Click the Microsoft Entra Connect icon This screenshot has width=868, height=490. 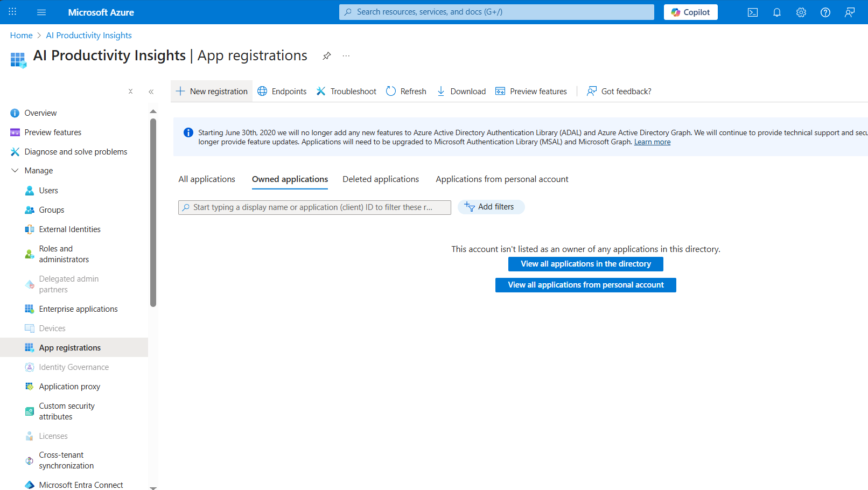[30, 485]
